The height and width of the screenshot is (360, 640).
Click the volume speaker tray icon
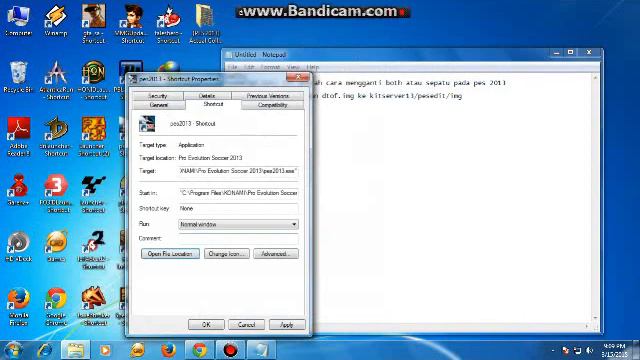pos(589,350)
